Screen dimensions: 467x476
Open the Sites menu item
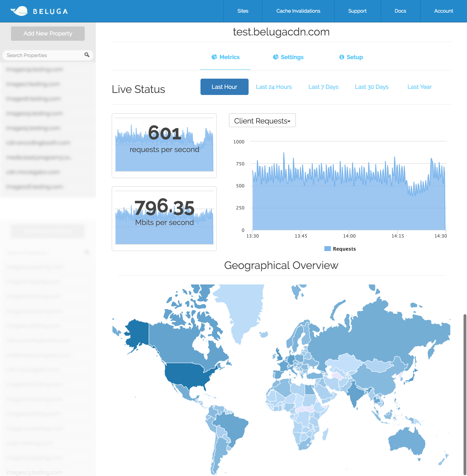tap(243, 11)
